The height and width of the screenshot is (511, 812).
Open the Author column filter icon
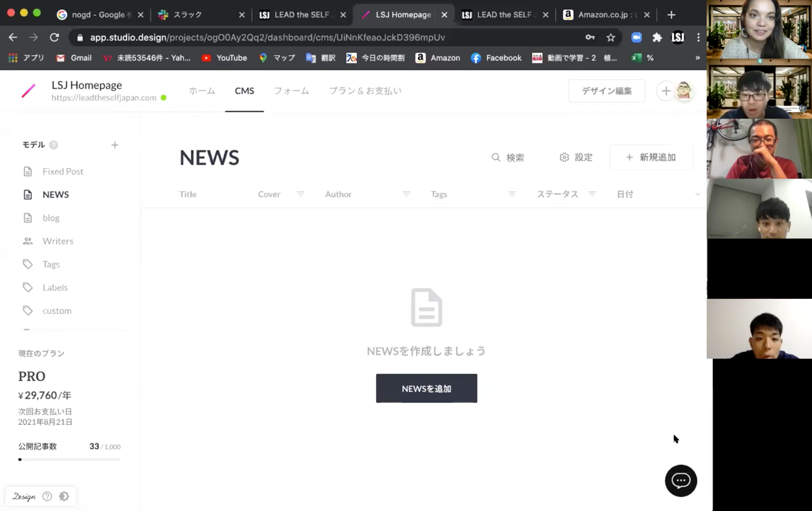tap(406, 194)
